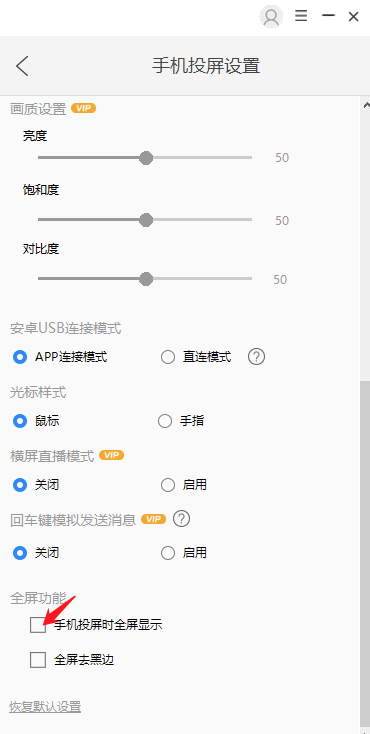Click the 对比度 slider handle
This screenshot has width=370, height=734.
click(x=147, y=279)
